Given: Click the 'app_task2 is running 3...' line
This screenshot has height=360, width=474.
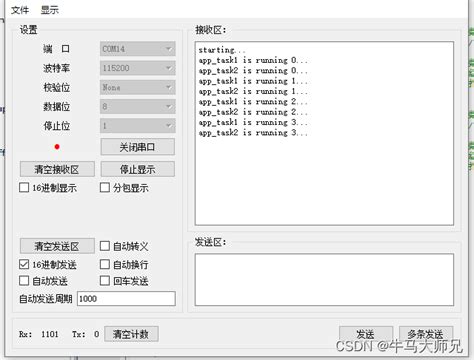Looking at the screenshot, I should click(253, 133).
